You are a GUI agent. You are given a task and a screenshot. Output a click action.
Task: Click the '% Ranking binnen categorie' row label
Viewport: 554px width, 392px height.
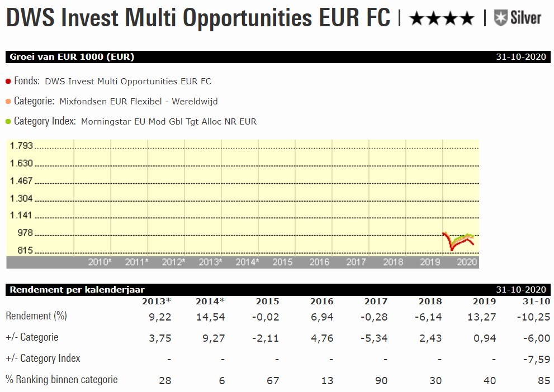61,380
